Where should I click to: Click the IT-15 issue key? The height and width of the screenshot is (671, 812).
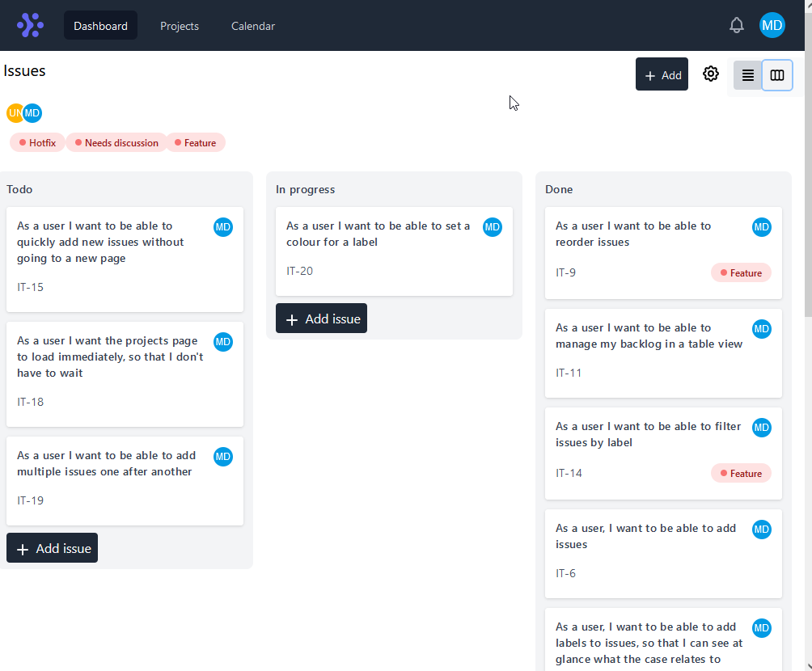pos(30,287)
